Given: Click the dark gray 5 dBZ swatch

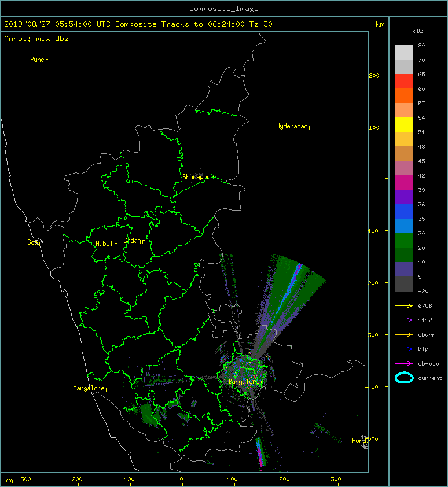Looking at the screenshot, I should tap(404, 284).
